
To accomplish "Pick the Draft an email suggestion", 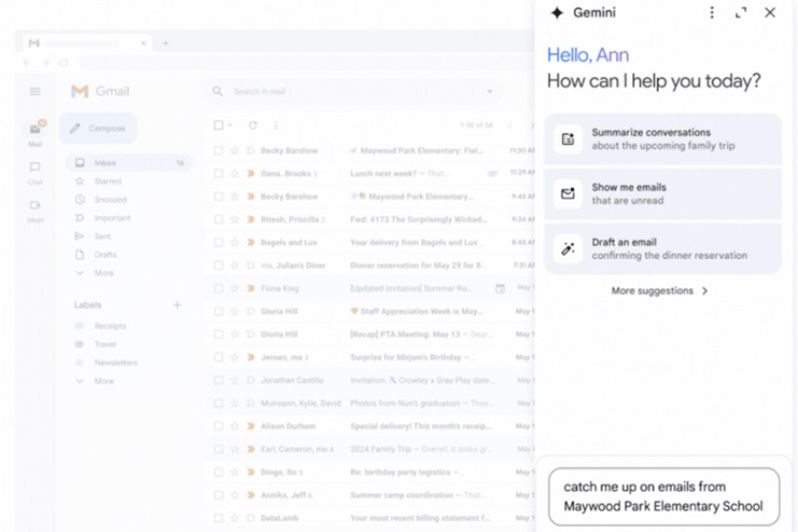I will (663, 249).
